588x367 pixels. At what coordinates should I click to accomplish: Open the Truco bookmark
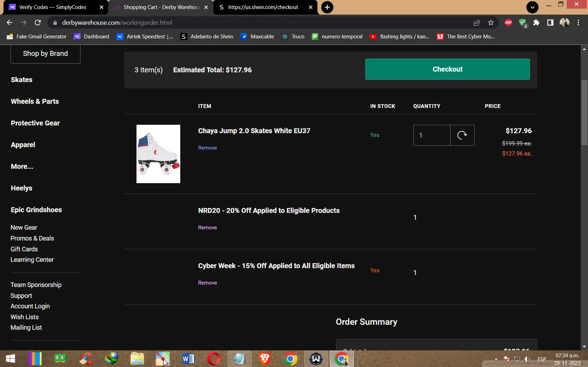(x=293, y=36)
